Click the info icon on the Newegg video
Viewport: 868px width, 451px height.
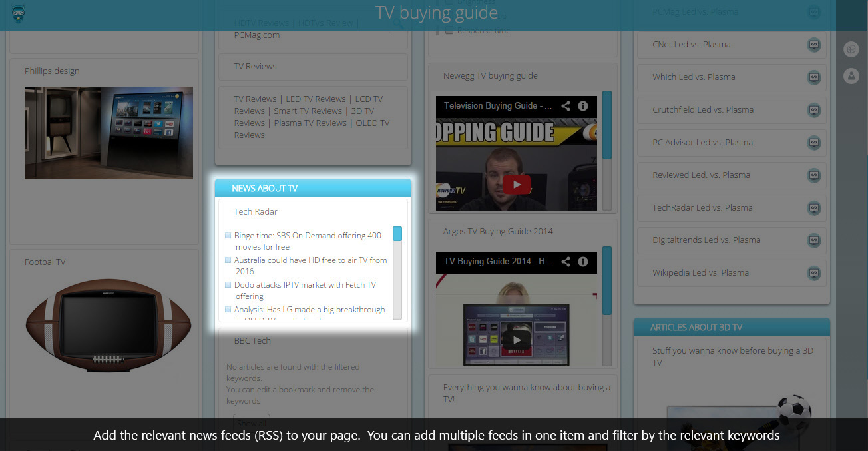[583, 106]
